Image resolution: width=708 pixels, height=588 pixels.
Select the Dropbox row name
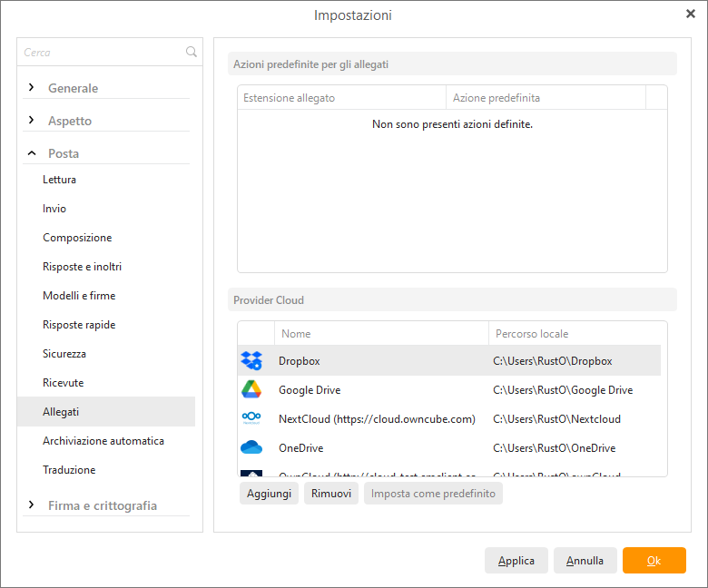click(299, 361)
